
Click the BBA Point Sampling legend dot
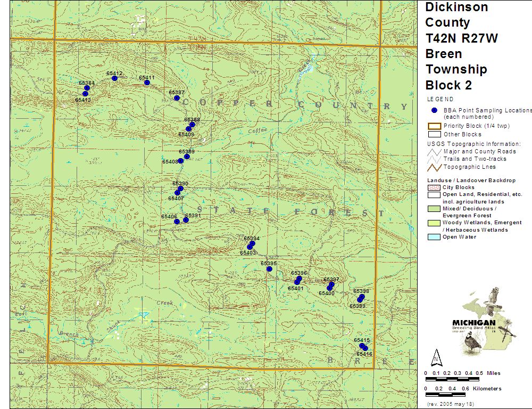434,110
